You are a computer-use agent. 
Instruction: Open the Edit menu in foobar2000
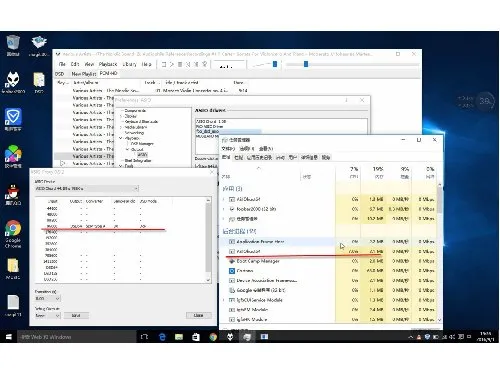click(x=75, y=64)
